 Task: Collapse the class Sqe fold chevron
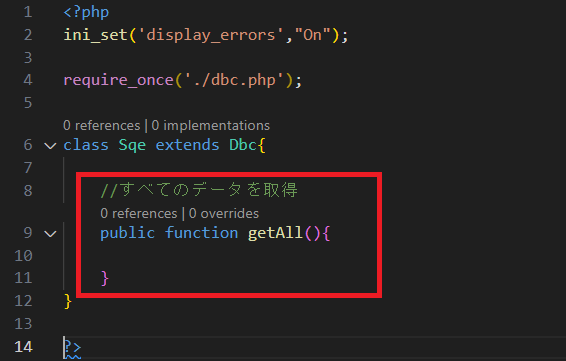50,145
